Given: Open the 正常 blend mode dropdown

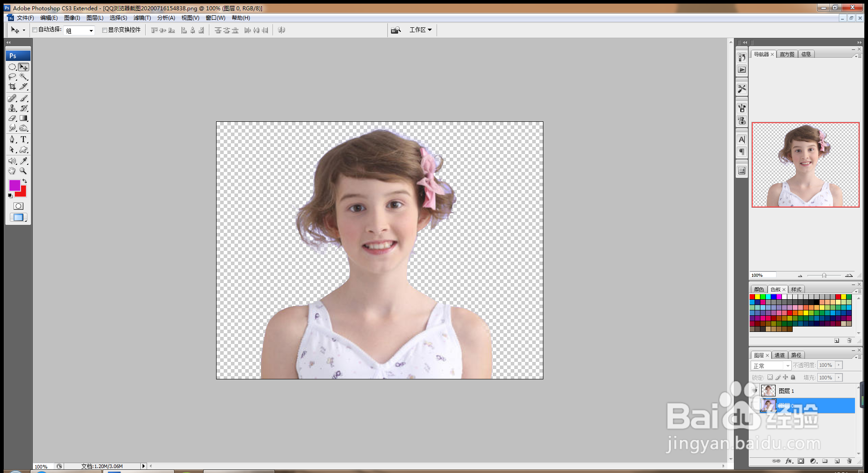Looking at the screenshot, I should pyautogui.click(x=771, y=365).
